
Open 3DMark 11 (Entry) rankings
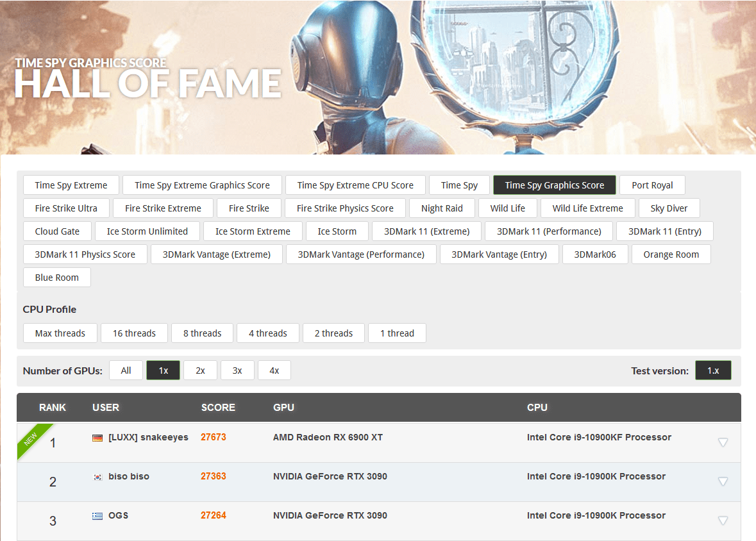click(664, 231)
